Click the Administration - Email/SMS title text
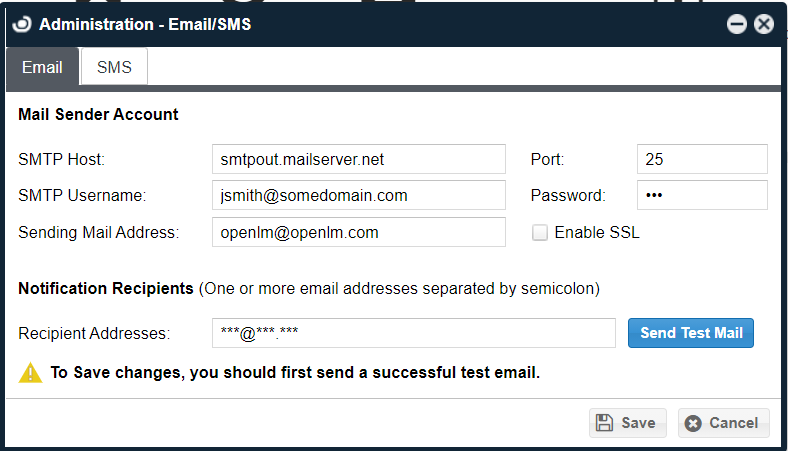788x451 pixels. click(145, 24)
